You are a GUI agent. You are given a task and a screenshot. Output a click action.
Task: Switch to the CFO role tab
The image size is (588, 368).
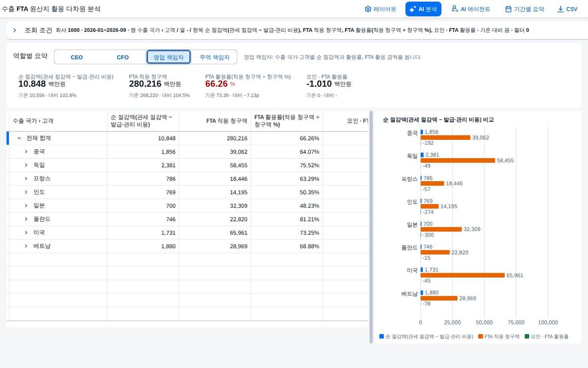[122, 57]
